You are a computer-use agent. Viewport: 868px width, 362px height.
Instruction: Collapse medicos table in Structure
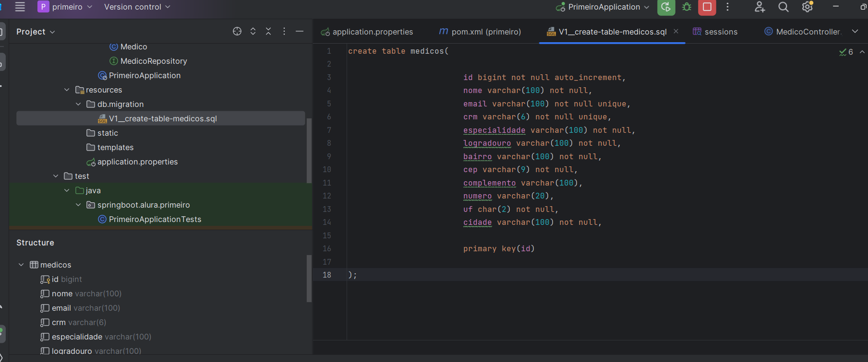click(x=21, y=265)
